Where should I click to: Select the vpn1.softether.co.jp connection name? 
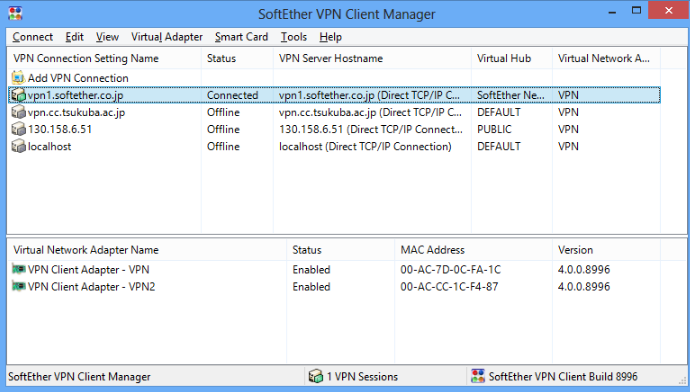coord(75,95)
